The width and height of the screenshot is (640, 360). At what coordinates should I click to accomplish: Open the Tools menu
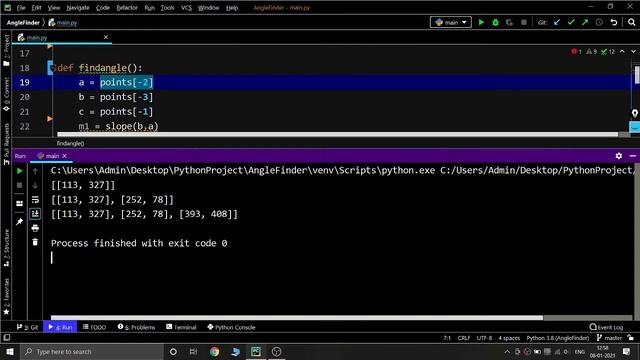point(167,8)
